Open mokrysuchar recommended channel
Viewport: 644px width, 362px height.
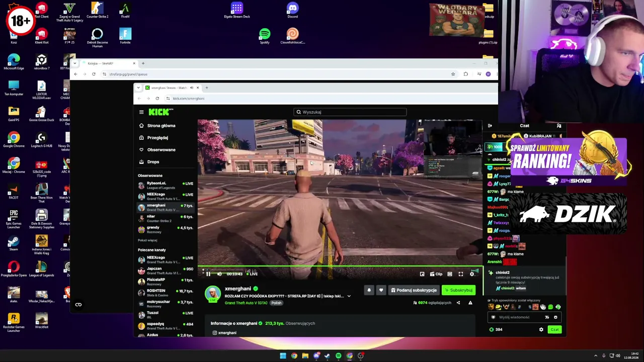pyautogui.click(x=166, y=304)
